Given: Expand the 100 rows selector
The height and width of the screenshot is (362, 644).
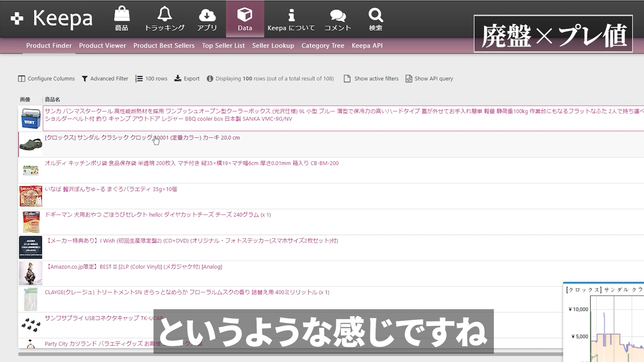Looking at the screenshot, I should (151, 78).
